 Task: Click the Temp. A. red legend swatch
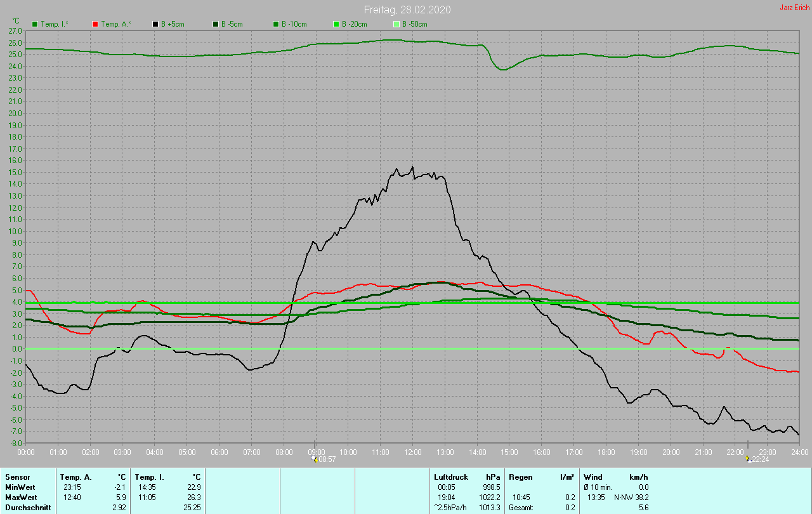pos(95,24)
